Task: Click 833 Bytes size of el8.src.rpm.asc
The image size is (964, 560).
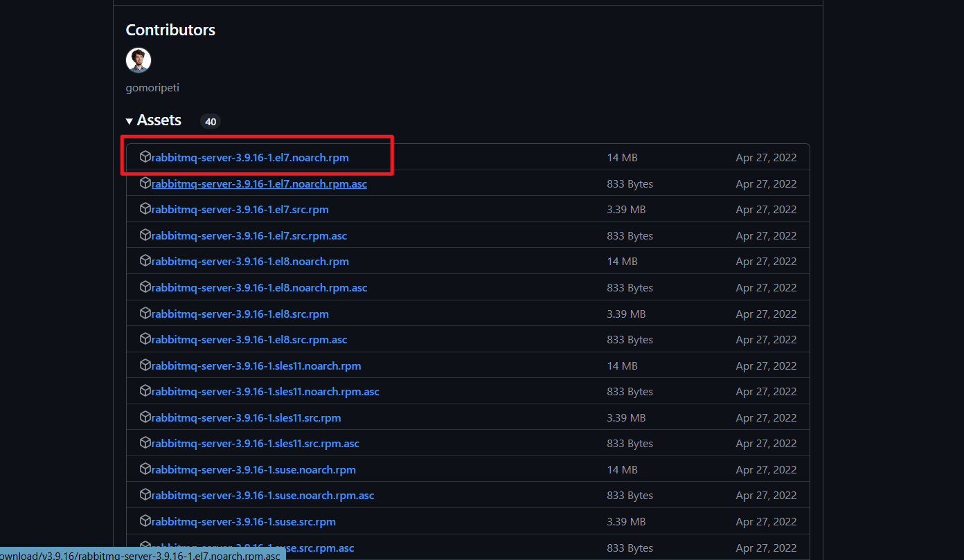Action: click(630, 340)
